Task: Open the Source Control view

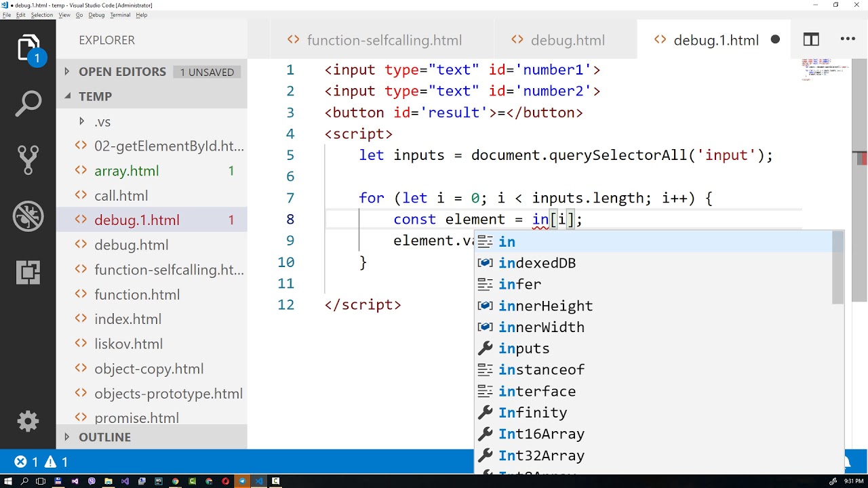Action: (x=28, y=160)
